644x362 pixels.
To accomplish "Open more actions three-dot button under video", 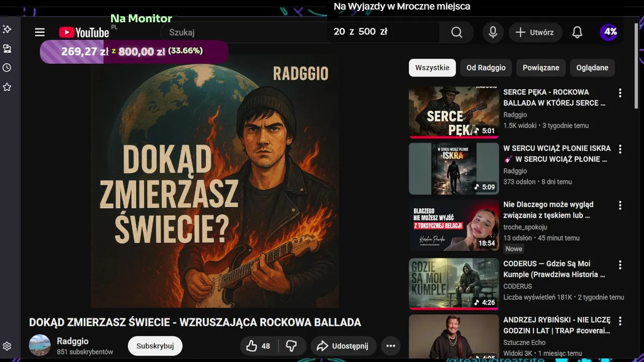I will (391, 346).
